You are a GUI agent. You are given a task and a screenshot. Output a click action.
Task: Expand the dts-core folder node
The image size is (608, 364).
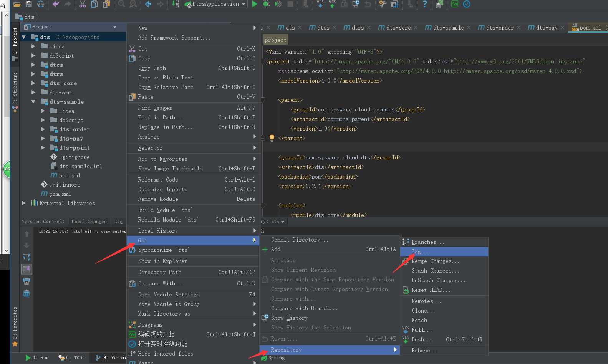click(x=33, y=83)
